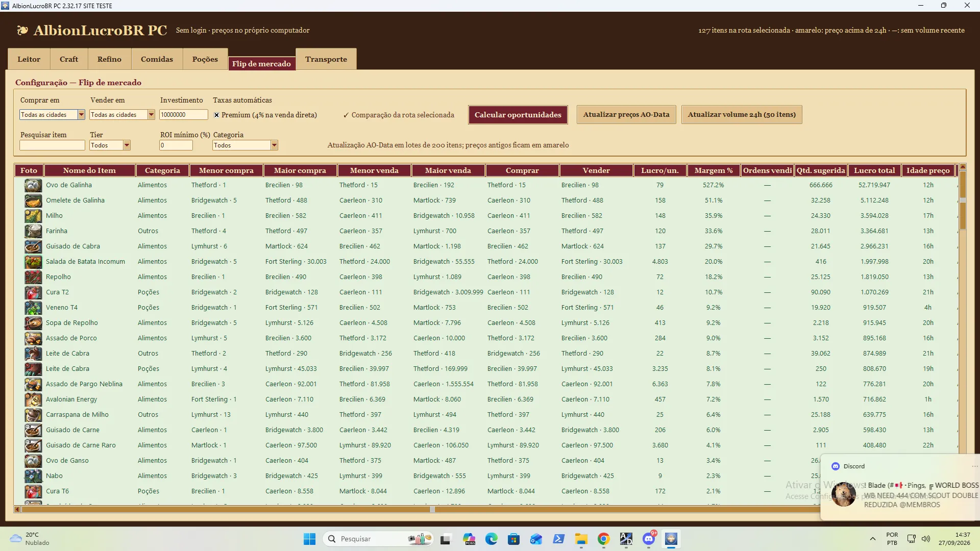Select the Flip de mercado tab
This screenshot has height=551, width=980.
point(261,64)
